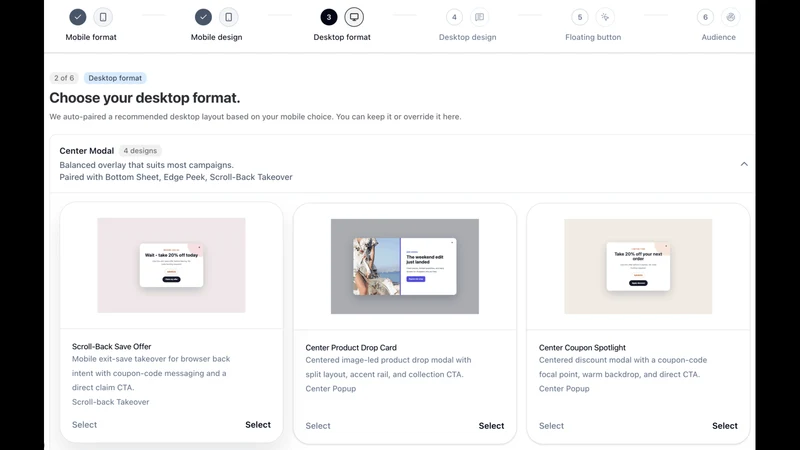Click bold Select on Center Product Drop Card
Image resolution: width=800 pixels, height=450 pixels.
(491, 426)
